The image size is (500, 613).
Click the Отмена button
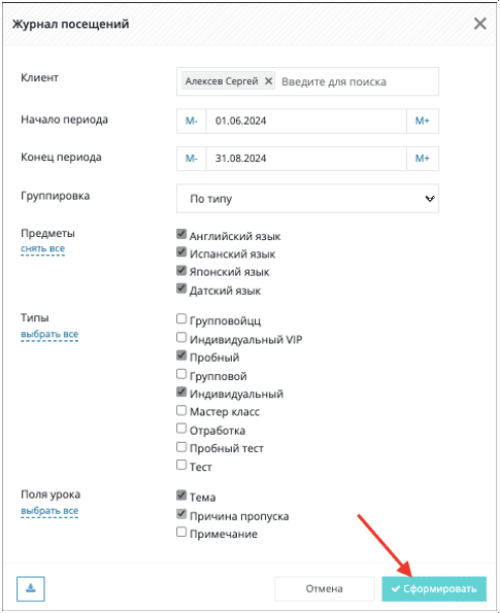[324, 589]
